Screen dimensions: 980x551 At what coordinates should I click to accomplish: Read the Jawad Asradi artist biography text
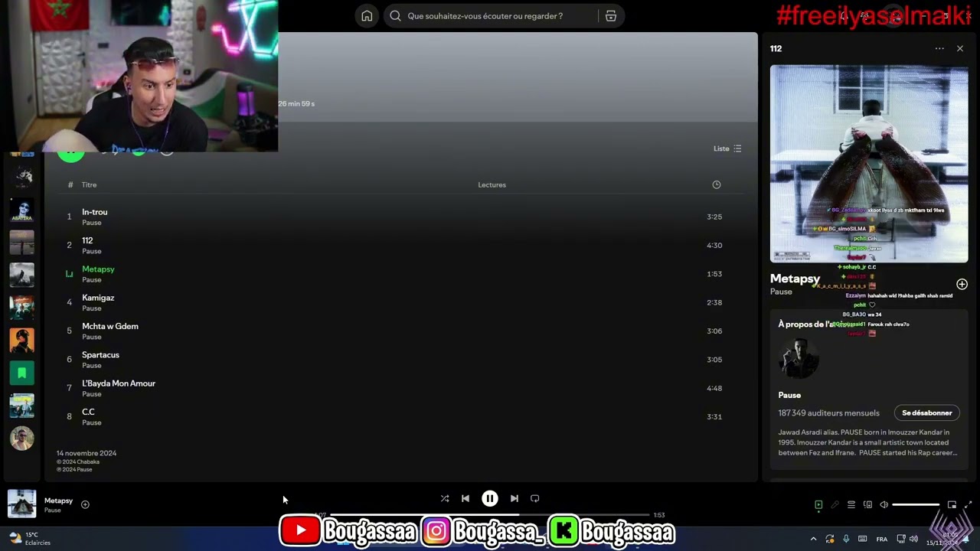pyautogui.click(x=867, y=442)
